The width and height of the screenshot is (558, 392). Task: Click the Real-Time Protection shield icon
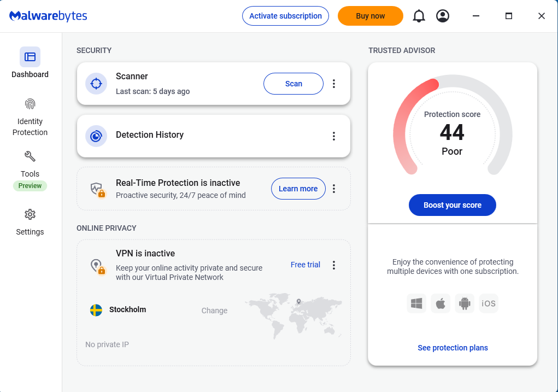point(97,189)
